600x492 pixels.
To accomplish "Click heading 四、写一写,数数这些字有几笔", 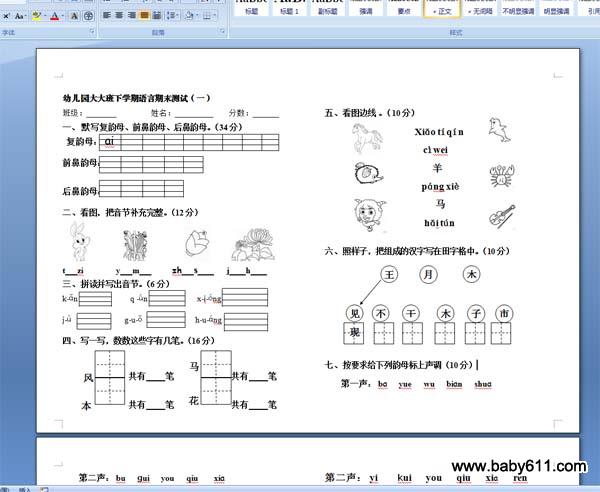I will 139,340.
